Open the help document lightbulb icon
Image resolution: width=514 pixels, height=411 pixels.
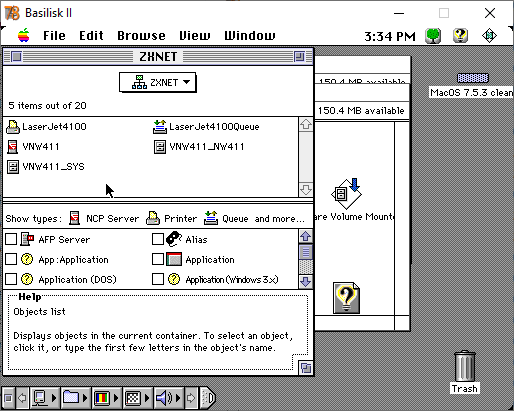pos(346,298)
